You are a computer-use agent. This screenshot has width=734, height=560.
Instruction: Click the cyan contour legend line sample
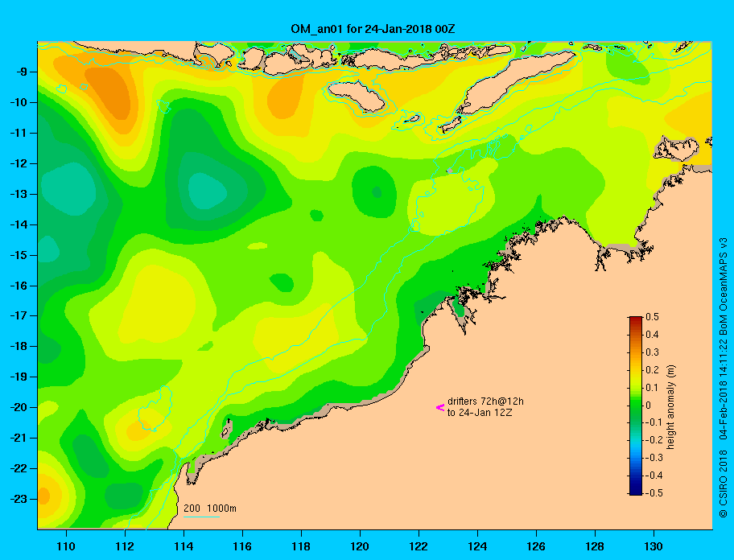[201, 517]
